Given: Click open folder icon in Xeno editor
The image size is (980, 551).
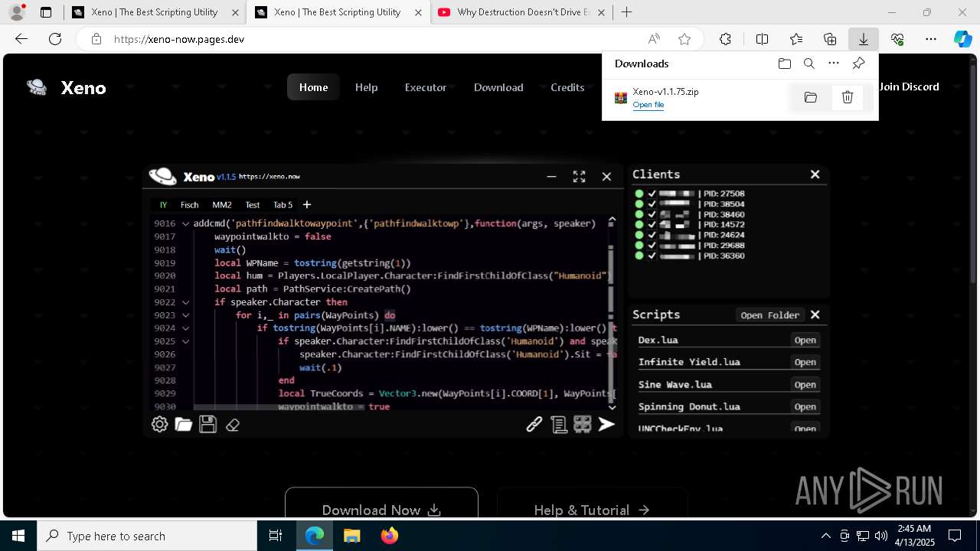Looking at the screenshot, I should click(184, 424).
